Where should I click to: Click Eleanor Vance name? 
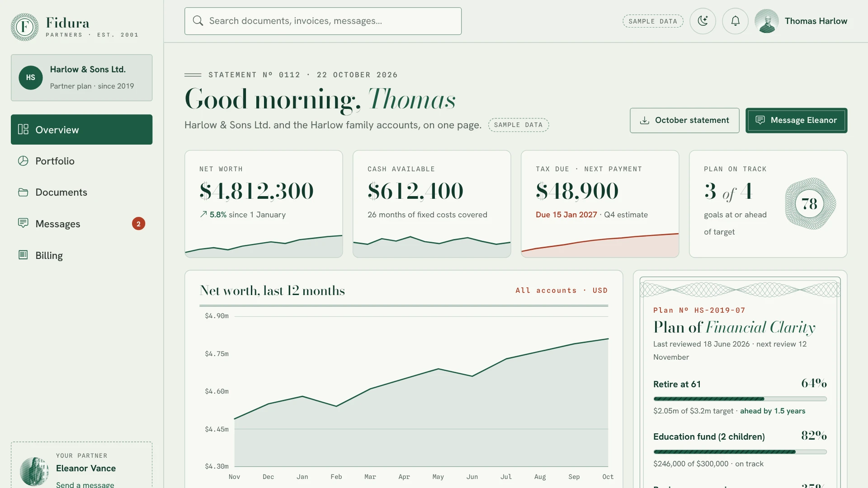tap(86, 468)
